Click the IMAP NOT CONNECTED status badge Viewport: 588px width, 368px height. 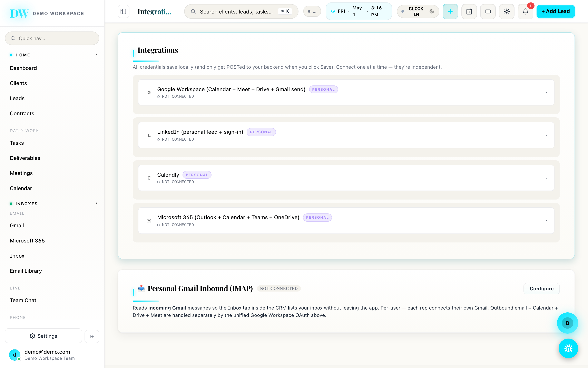279,288
